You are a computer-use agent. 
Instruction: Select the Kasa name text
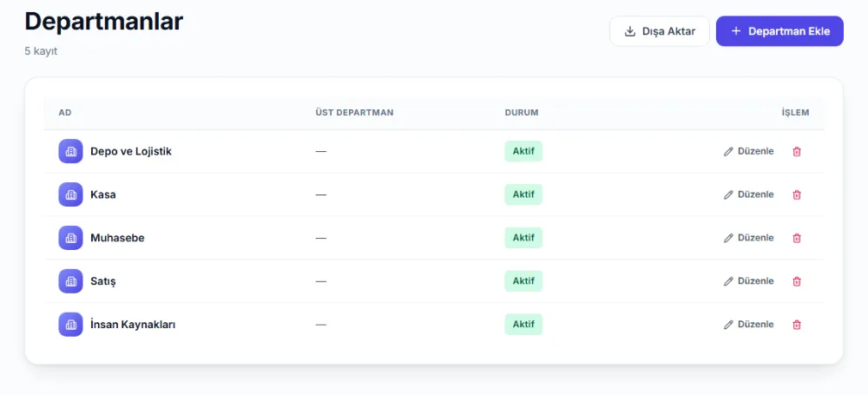point(103,194)
